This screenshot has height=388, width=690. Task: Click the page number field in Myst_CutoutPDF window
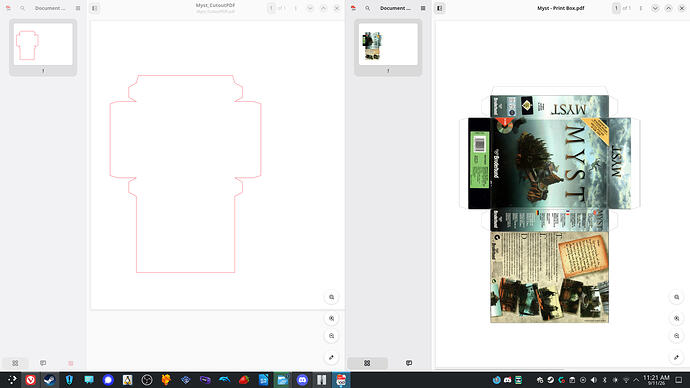271,8
